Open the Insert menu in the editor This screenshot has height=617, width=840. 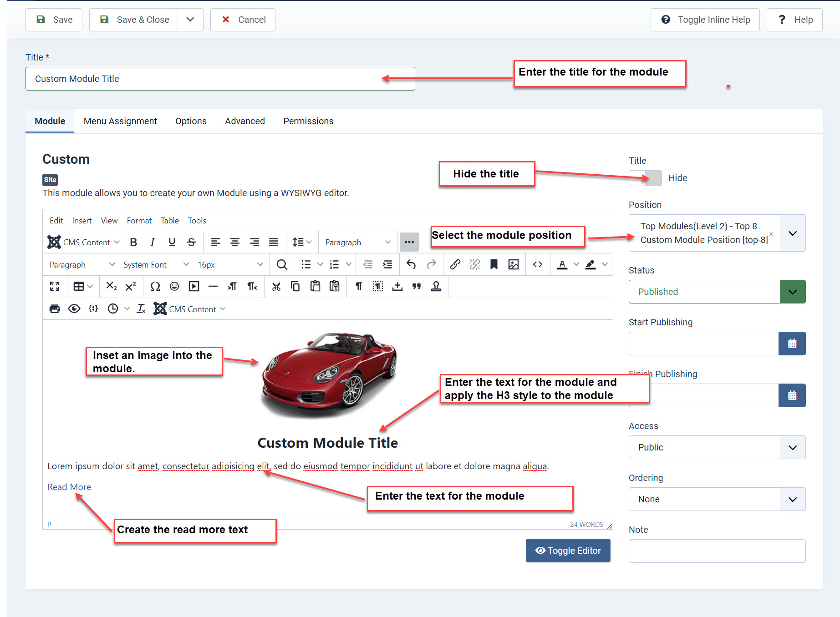[81, 221]
